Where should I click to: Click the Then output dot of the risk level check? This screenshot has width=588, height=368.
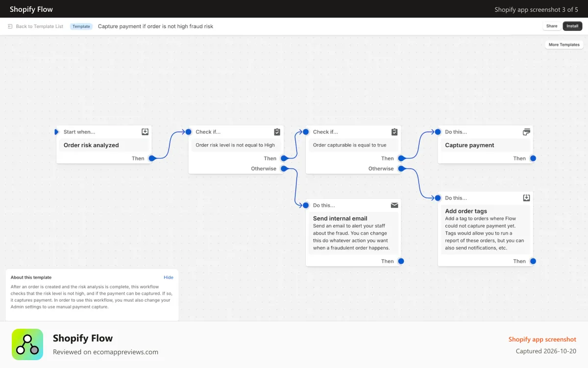coord(284,158)
